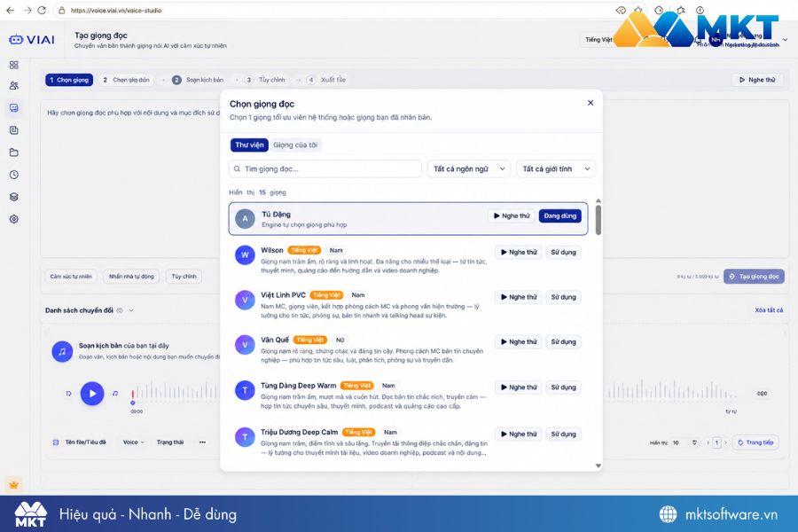Screen dimensions: 798x532
Task: Click Nghe thử at top right of the page
Action: [x=758, y=80]
